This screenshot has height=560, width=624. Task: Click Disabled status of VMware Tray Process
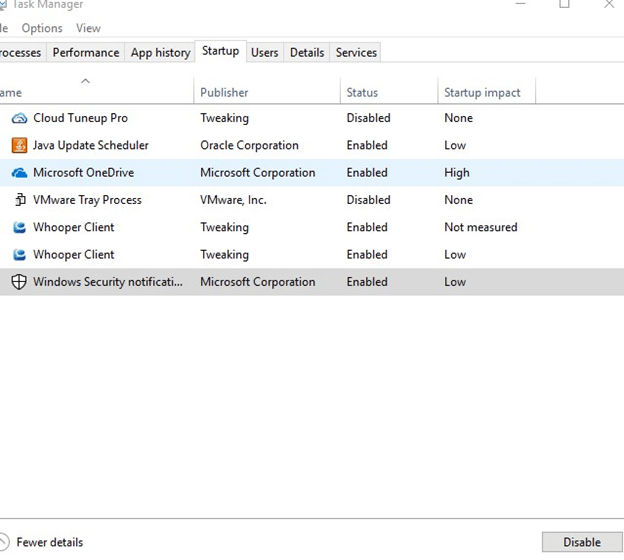click(x=369, y=200)
